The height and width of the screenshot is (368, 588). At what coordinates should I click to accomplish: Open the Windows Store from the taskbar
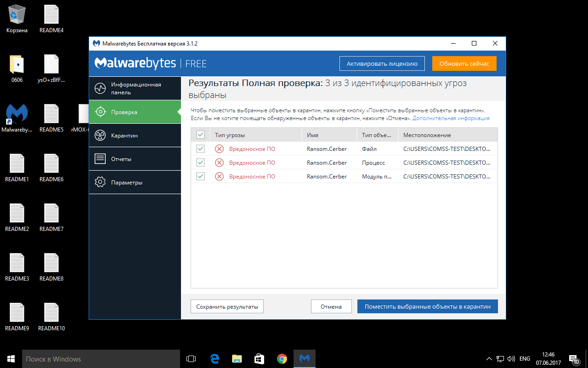pos(259,359)
